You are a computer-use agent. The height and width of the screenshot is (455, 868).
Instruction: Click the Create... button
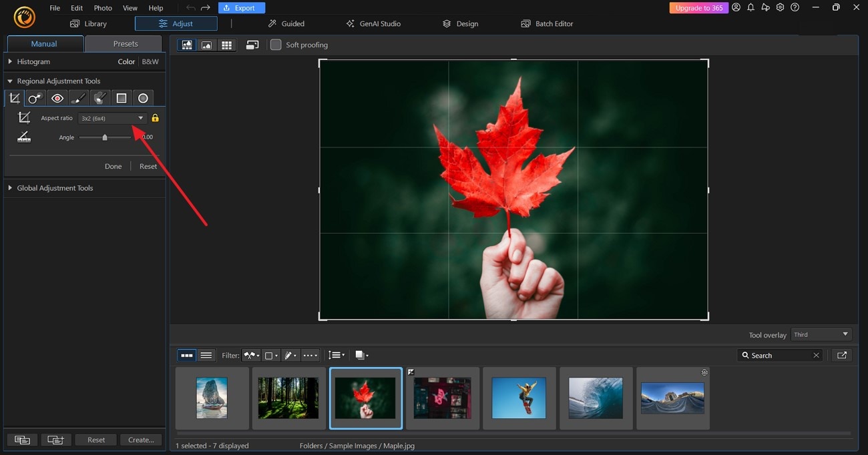point(141,440)
